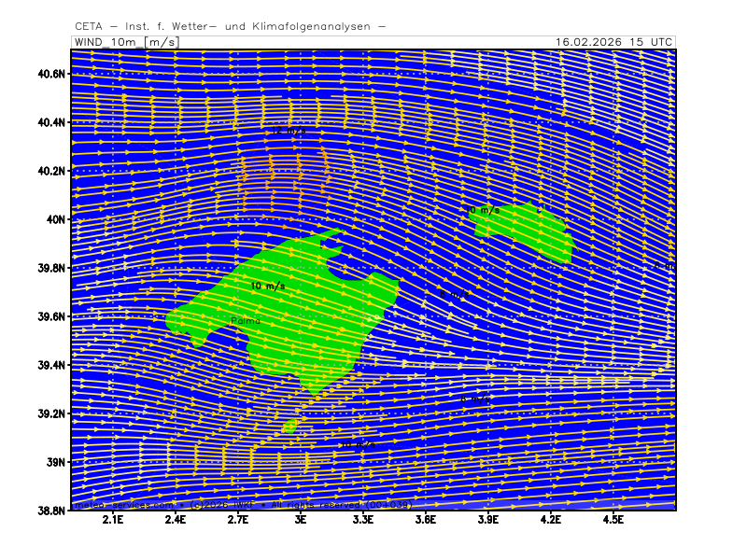Select the small Cabrera island south of Mallorca
The width and height of the screenshot is (747, 560).
[x=289, y=426]
